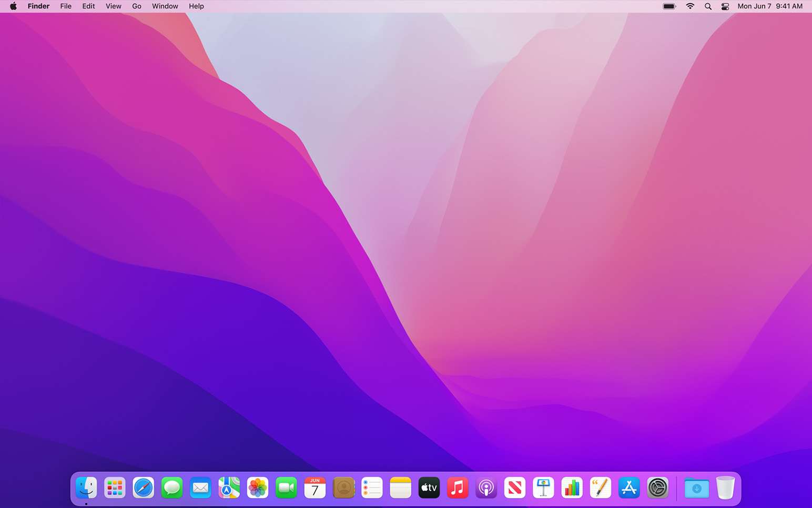Open the File menu

66,6
